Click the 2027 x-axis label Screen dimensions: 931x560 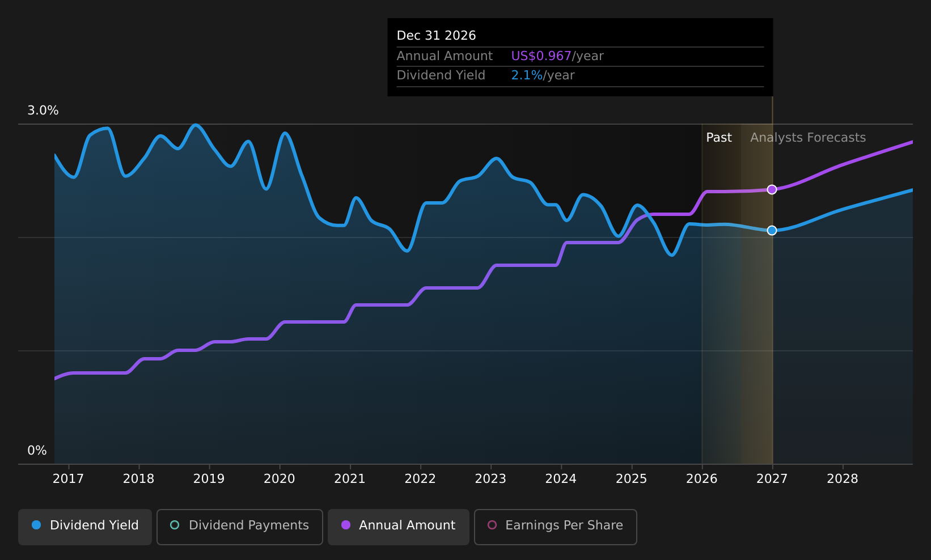[x=772, y=479]
